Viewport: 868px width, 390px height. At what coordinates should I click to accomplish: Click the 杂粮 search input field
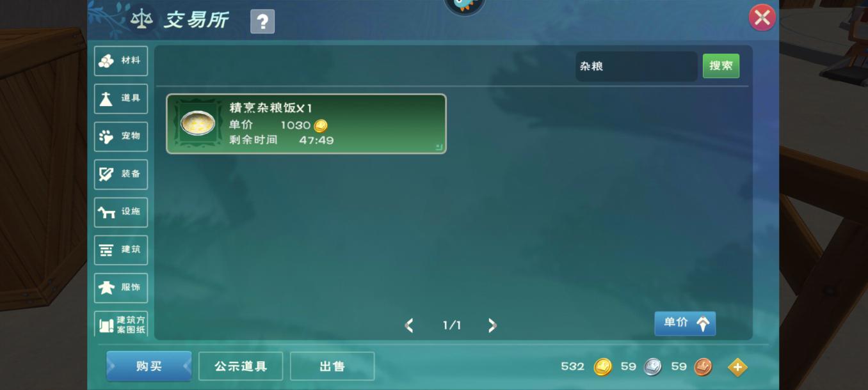(636, 66)
